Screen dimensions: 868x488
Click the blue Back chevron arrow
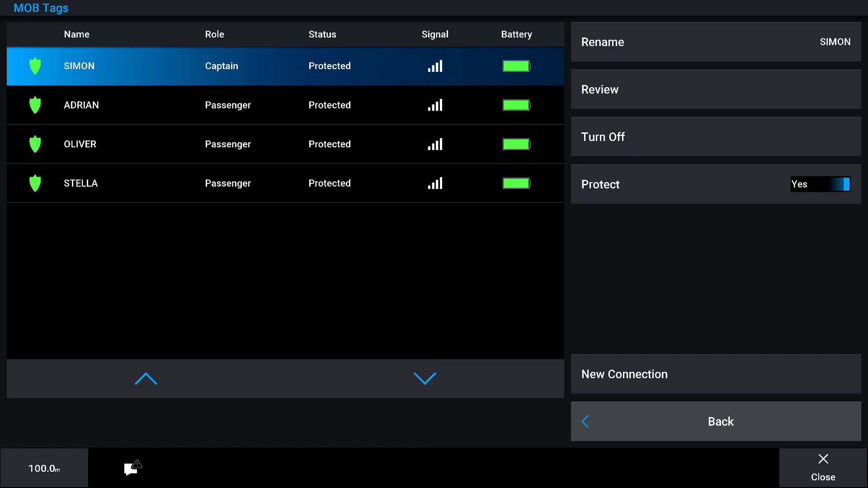point(585,422)
